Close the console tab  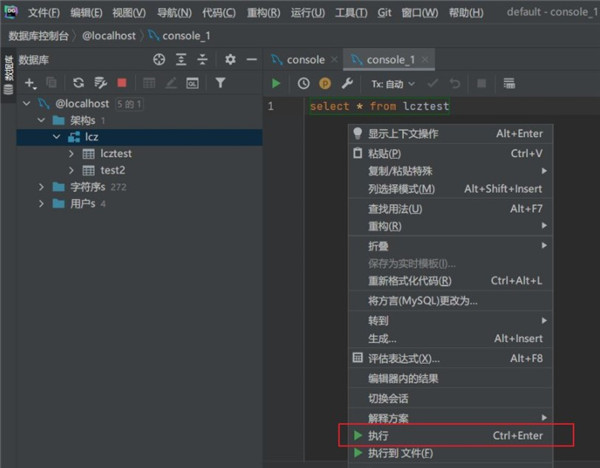pos(334,60)
